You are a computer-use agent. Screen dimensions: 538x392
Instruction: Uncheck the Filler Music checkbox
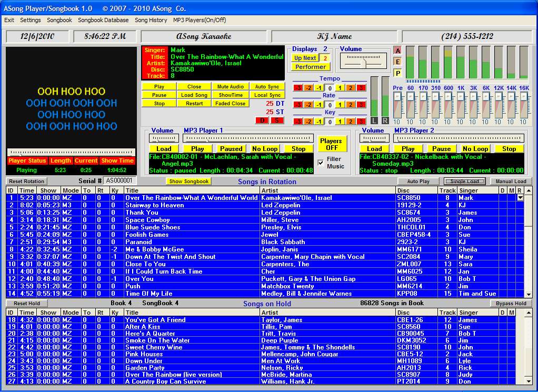tap(321, 163)
